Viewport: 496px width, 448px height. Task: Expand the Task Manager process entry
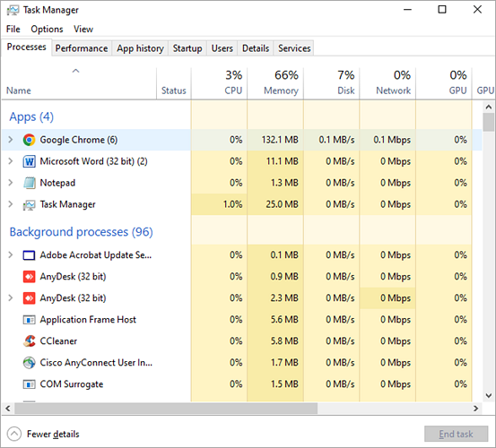[x=11, y=204]
